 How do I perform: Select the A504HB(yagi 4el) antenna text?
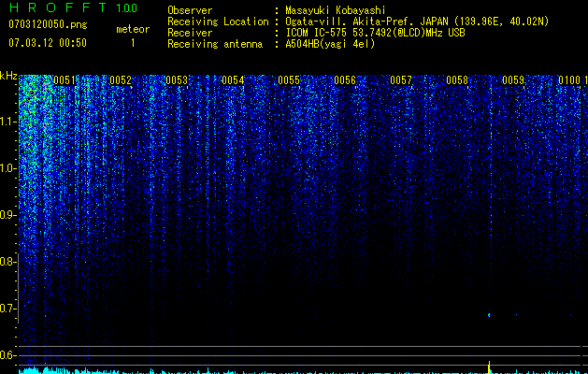[x=330, y=44]
